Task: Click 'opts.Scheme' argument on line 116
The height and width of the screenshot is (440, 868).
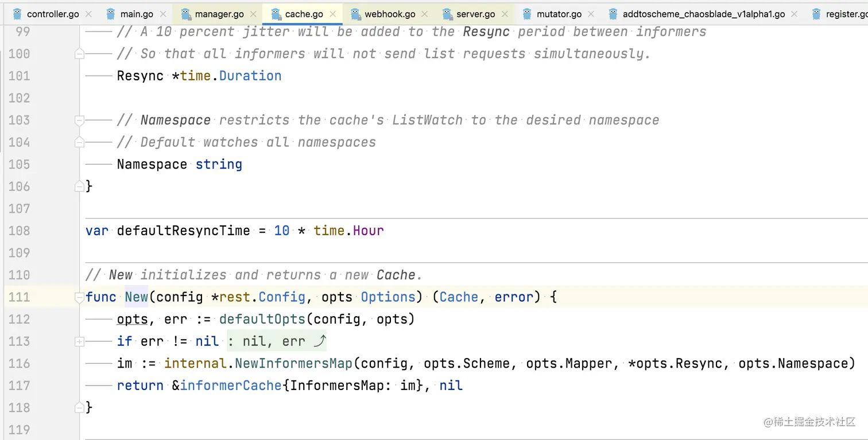Action: tap(466, 363)
